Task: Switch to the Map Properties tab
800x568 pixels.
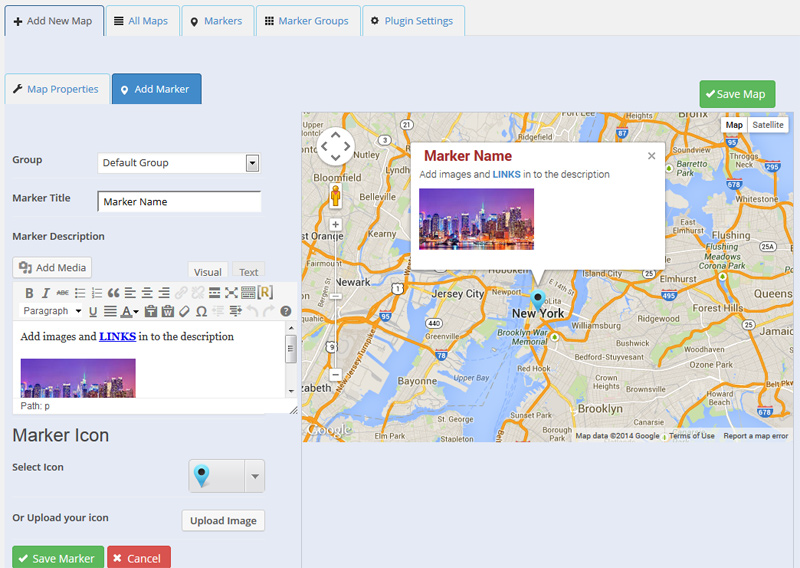Action: click(57, 89)
